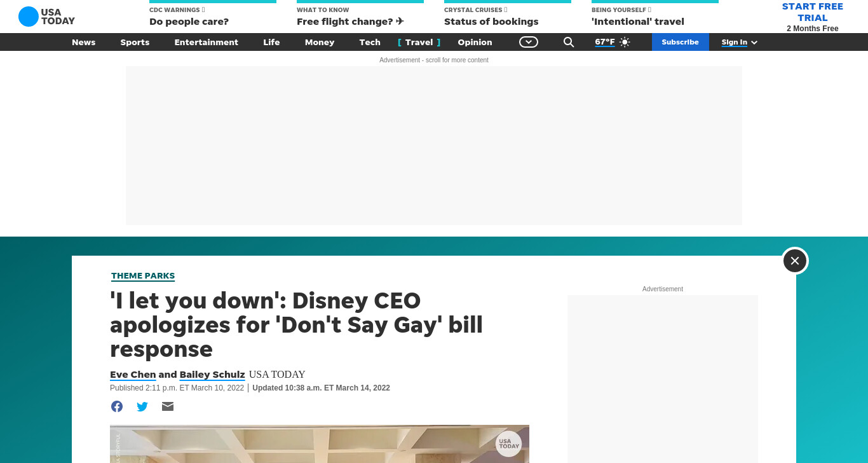Open the Sign In dropdown
Viewport: 868px width, 463px height.
click(x=740, y=42)
